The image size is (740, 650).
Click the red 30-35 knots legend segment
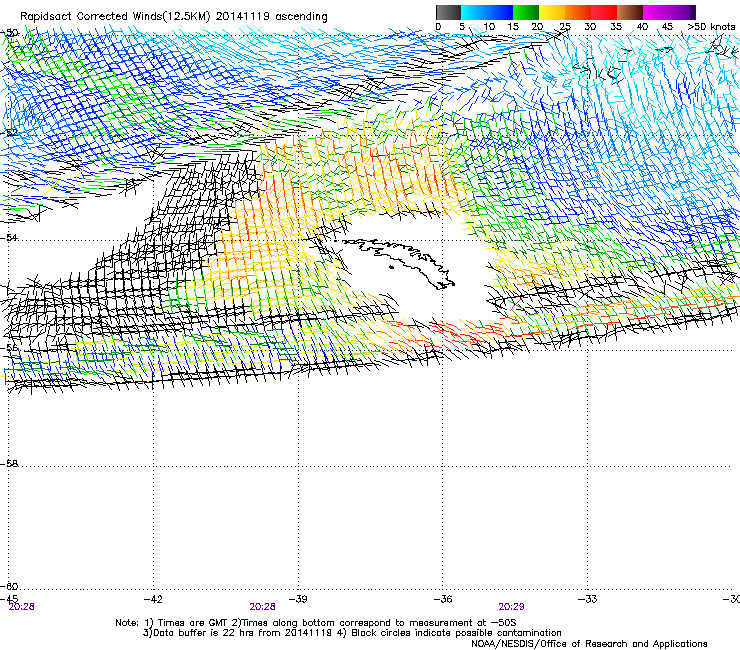click(x=604, y=12)
